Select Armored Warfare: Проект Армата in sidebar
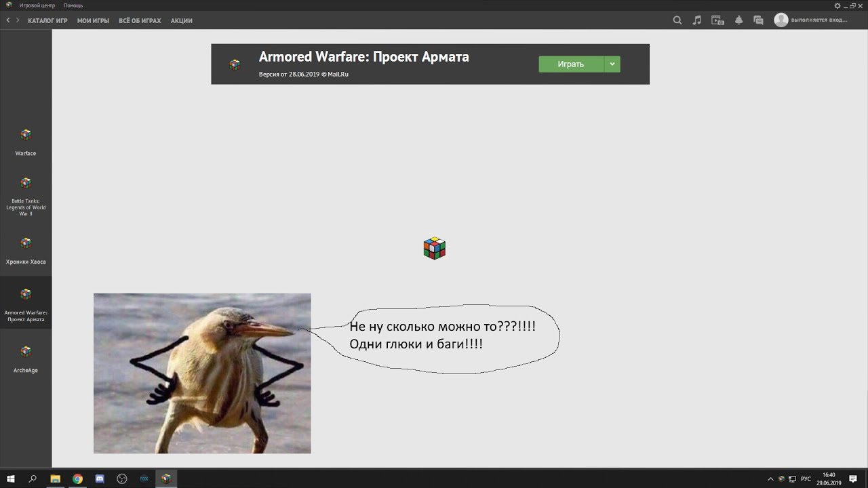This screenshot has width=868, height=488. point(26,303)
